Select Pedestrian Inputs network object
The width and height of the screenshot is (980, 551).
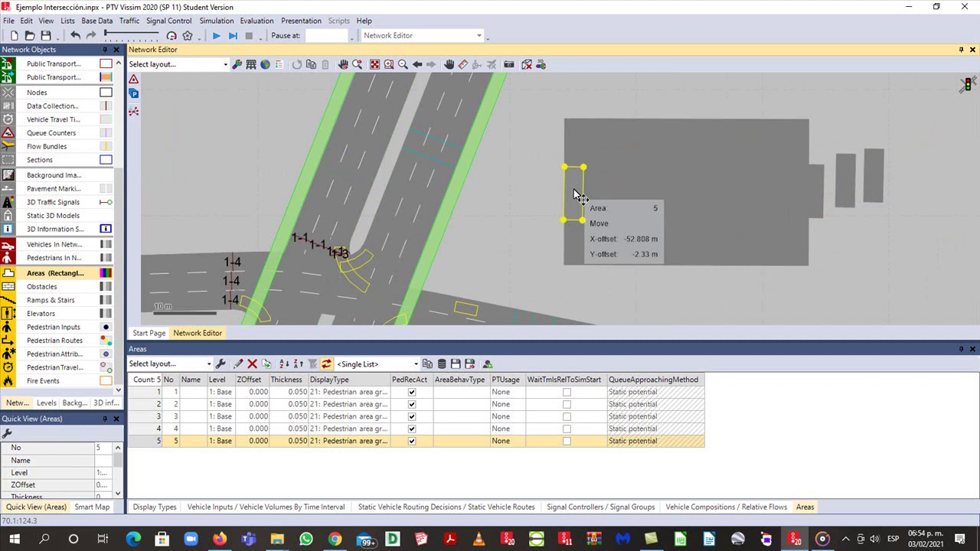[x=54, y=327]
